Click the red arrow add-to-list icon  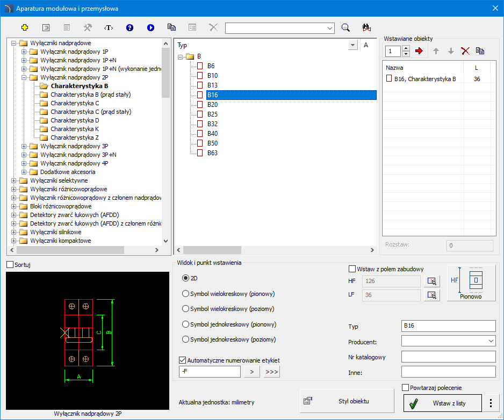click(x=419, y=51)
